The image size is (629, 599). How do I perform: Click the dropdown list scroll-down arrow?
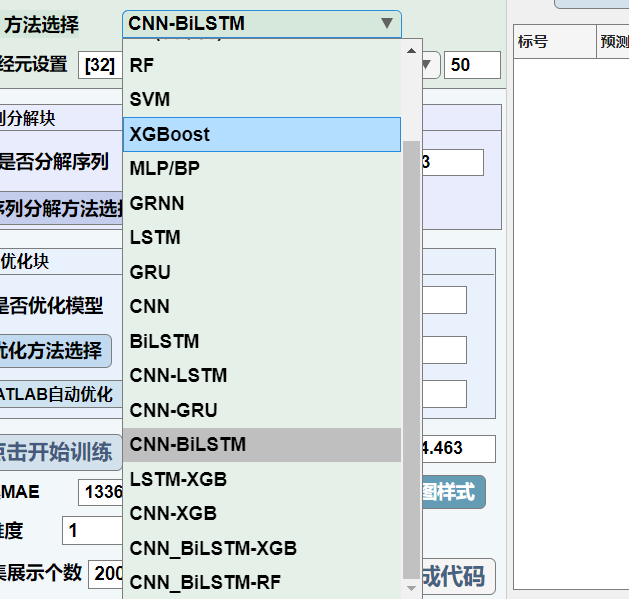[412, 590]
